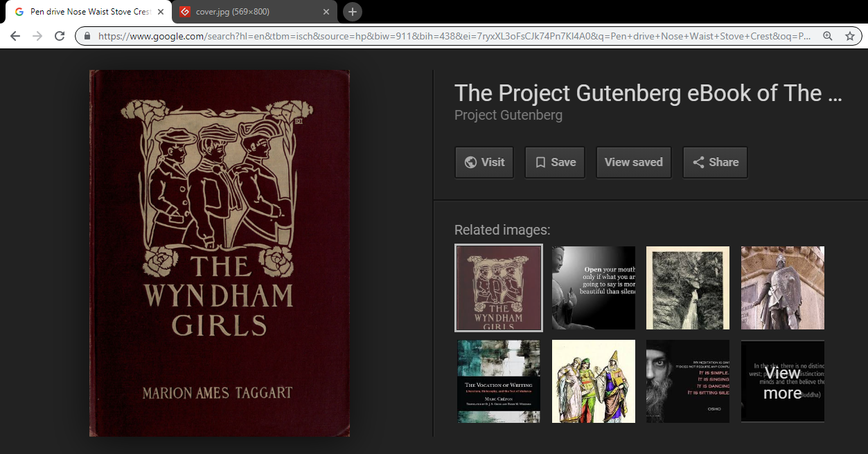Image resolution: width=868 pixels, height=454 pixels.
Task: Share this image result
Action: 716,162
